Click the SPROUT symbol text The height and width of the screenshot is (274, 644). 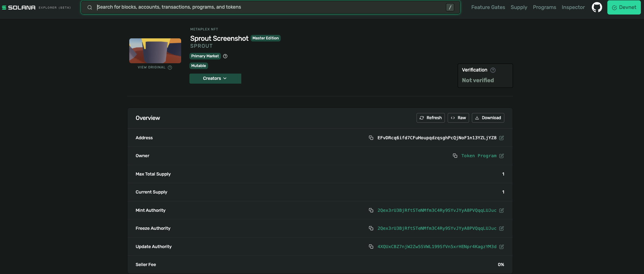tap(202, 46)
